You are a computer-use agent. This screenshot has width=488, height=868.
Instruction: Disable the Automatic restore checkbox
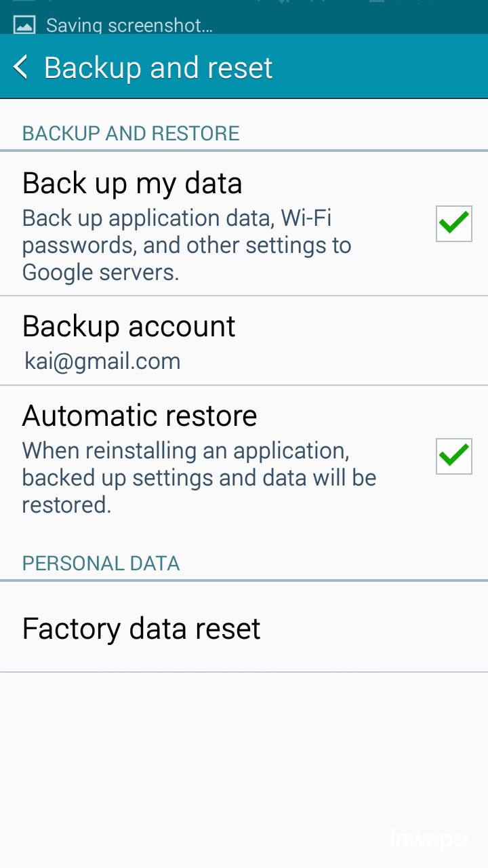[453, 456]
